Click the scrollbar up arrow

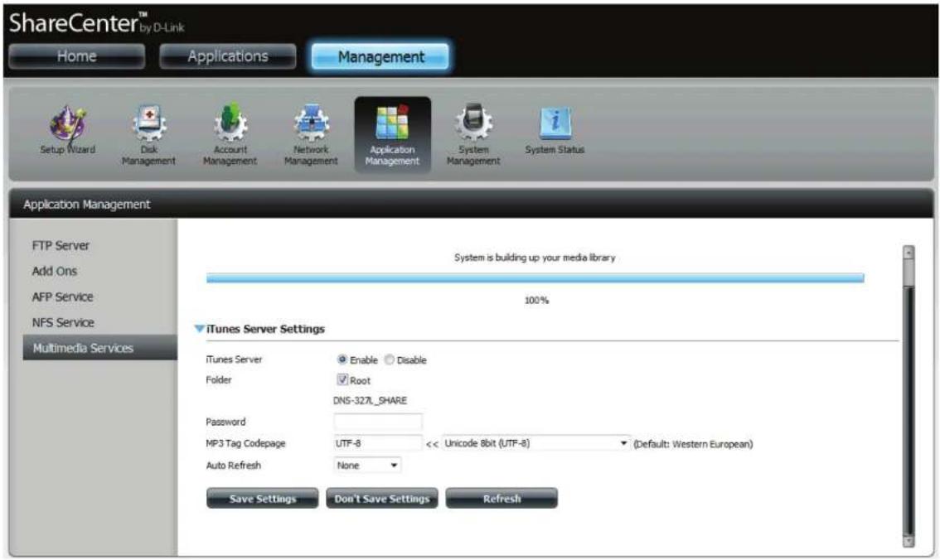coord(909,252)
